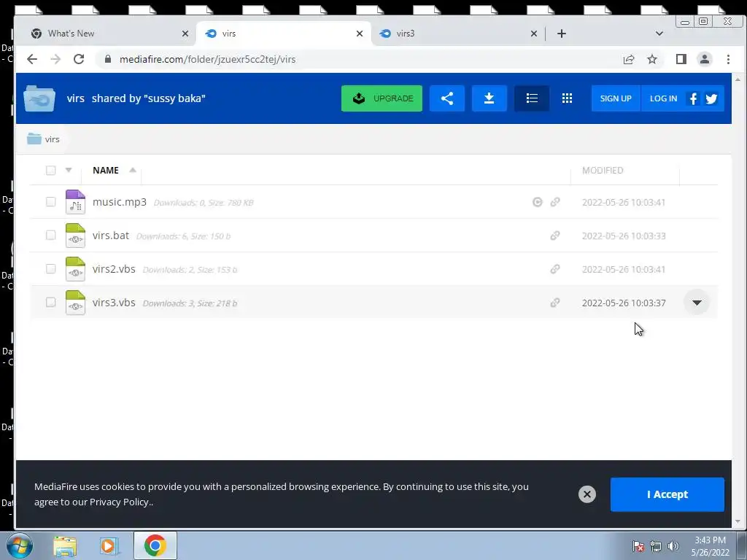This screenshot has width=747, height=560.
Task: Open the music.mp3 file link
Action: click(x=120, y=202)
